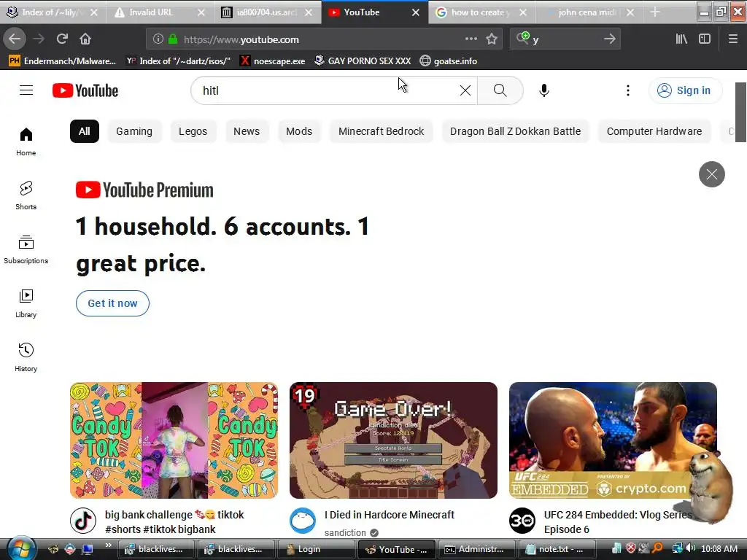The width and height of the screenshot is (747, 560).
Task: Open Endermanch/Malware bookmark
Action: [63, 61]
